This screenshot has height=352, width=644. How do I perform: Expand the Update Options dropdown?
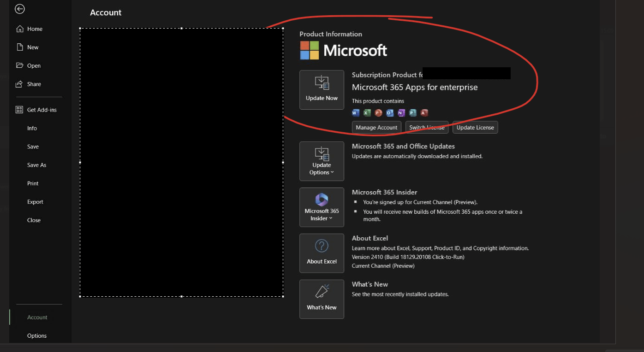[322, 161]
